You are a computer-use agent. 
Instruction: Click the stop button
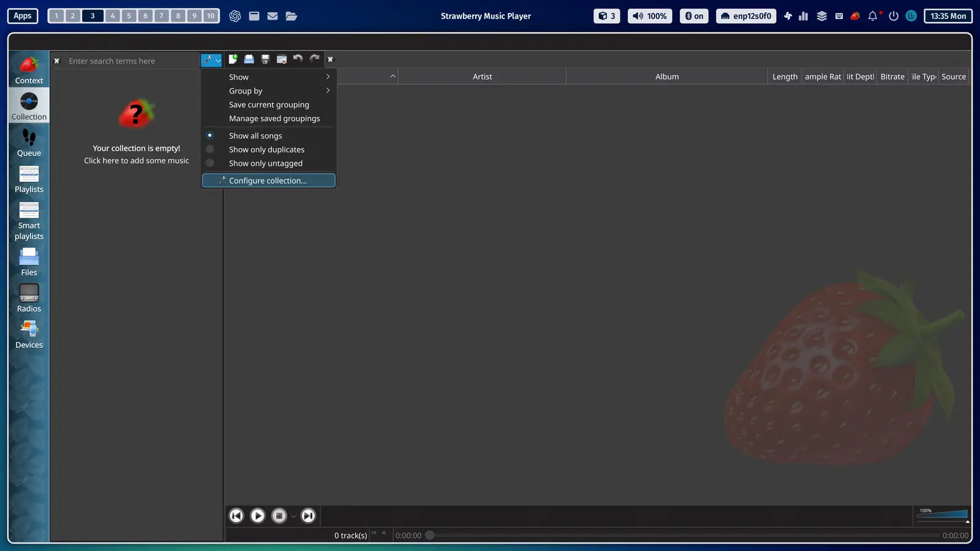pyautogui.click(x=279, y=516)
